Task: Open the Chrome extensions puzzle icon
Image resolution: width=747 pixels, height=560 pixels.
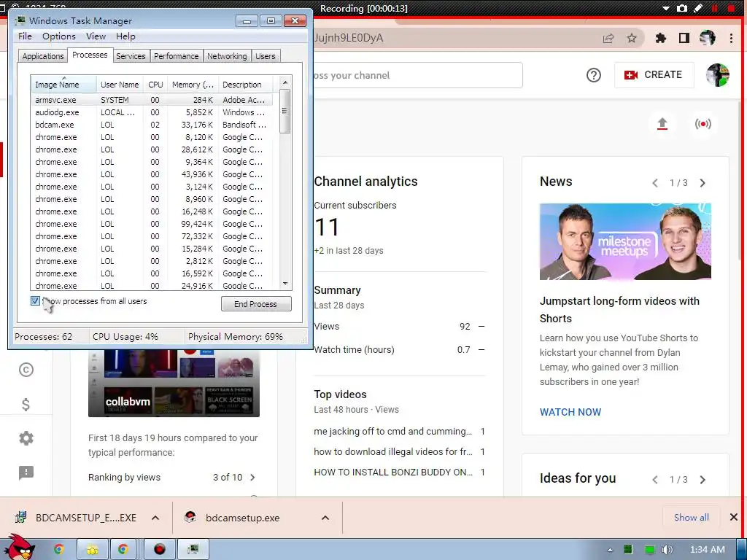Action: [x=660, y=38]
